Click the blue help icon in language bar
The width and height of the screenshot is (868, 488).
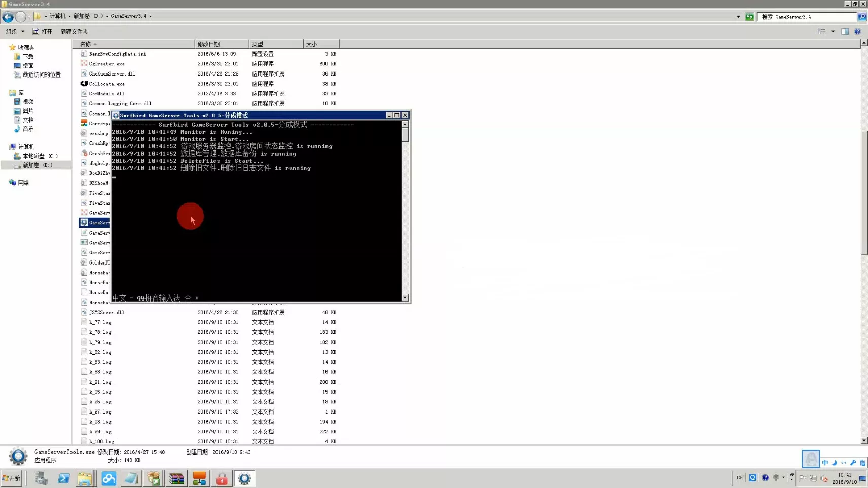(765, 477)
